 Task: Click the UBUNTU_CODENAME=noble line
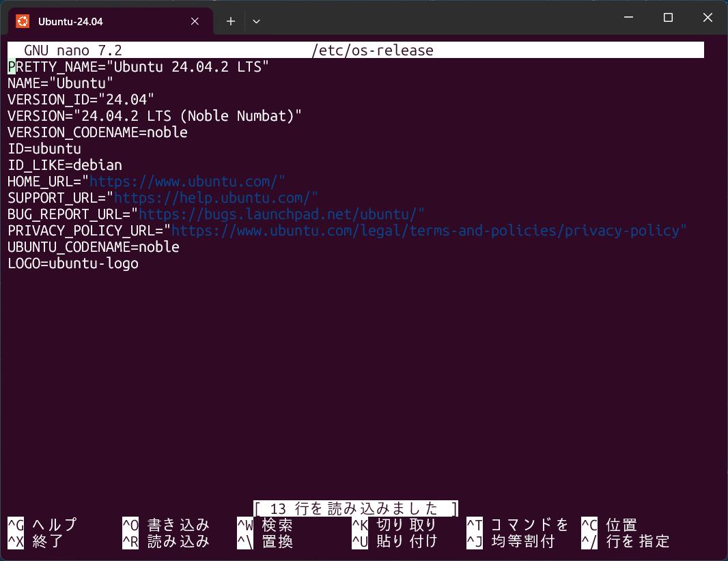pos(94,247)
